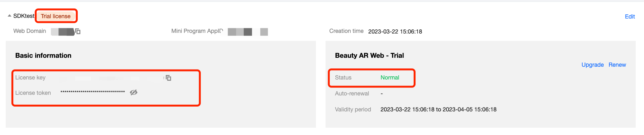Click the Creation time timestamp

395,32
